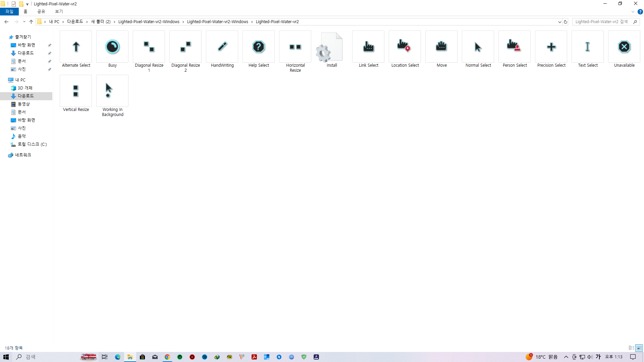Open the 파일 ribbon tab
This screenshot has width=644, height=362.
point(9,11)
